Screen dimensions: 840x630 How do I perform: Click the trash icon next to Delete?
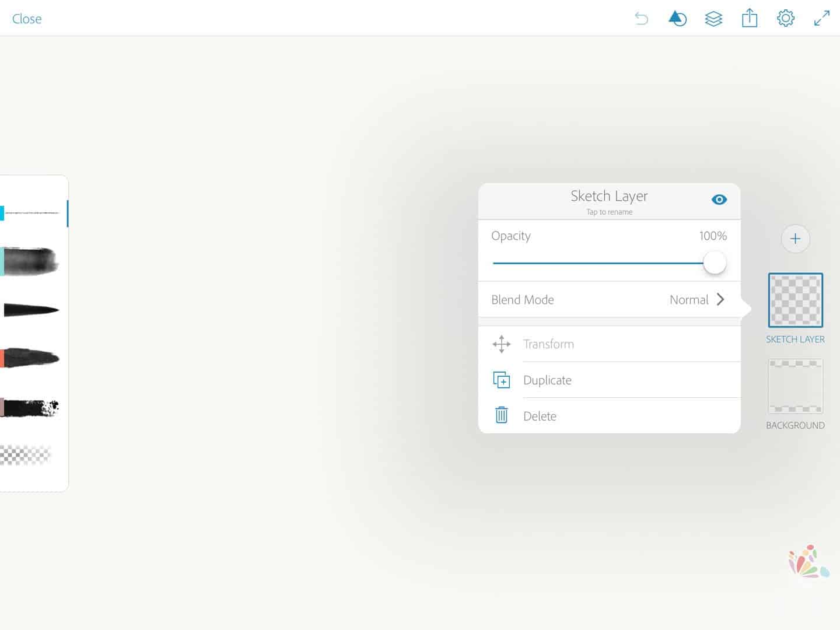[502, 415]
